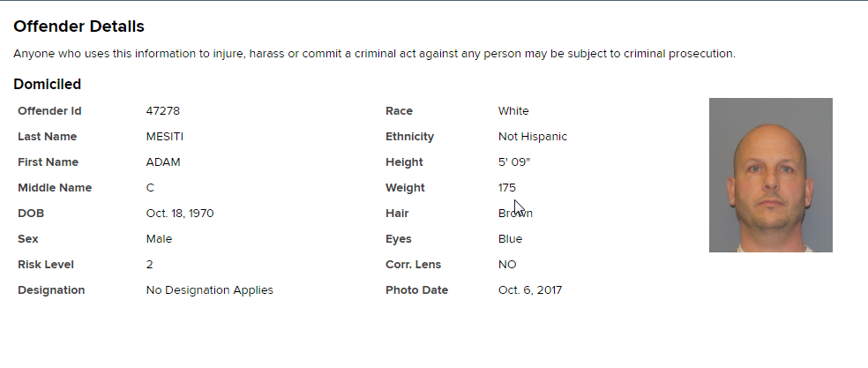Viewport: 868px width, 368px height.
Task: Click the Race value White
Action: pyautogui.click(x=513, y=111)
